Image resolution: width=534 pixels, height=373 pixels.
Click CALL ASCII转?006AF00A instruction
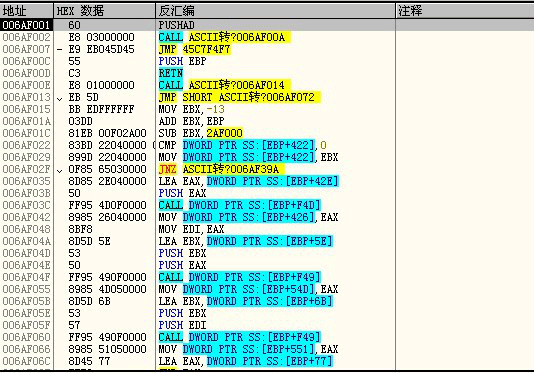[224, 37]
